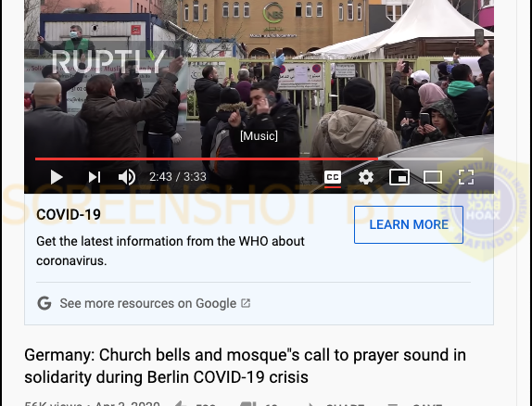Play the paused video
This screenshot has height=406, width=532.
tap(57, 177)
